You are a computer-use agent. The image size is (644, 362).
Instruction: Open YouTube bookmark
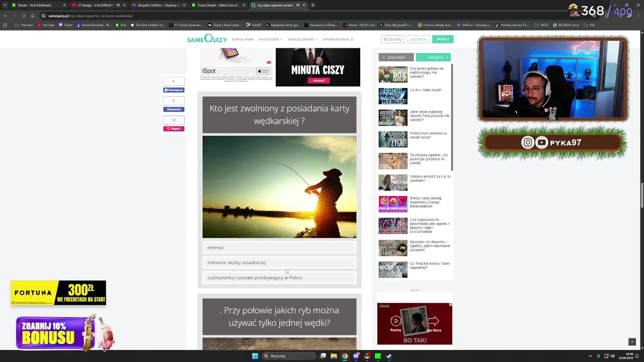pyautogui.click(x=46, y=25)
